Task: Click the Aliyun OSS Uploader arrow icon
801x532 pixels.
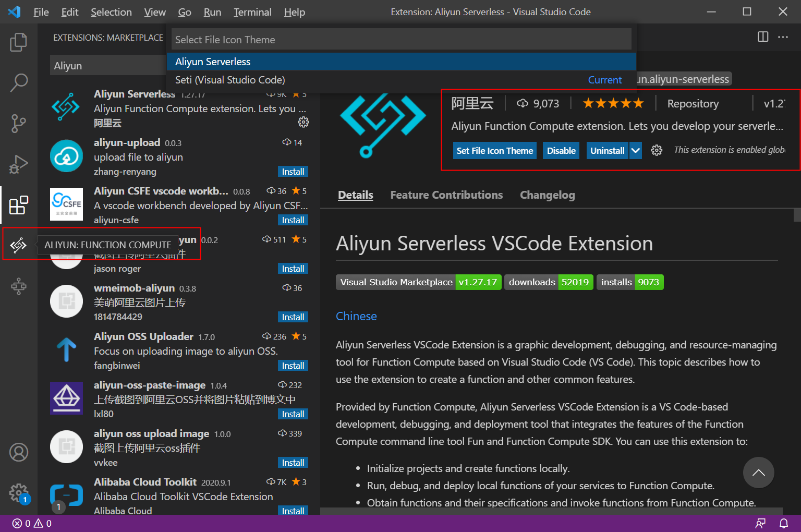Action: (x=66, y=349)
